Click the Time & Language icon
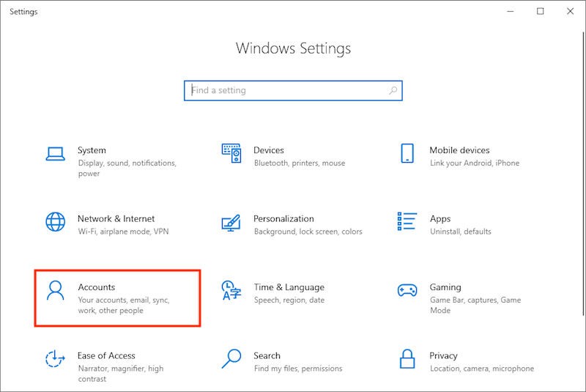586x392 pixels. [x=231, y=290]
